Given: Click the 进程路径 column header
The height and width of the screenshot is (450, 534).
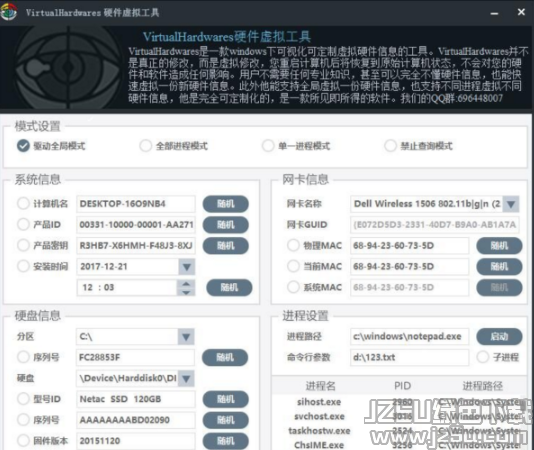Looking at the screenshot, I should pos(482,386).
